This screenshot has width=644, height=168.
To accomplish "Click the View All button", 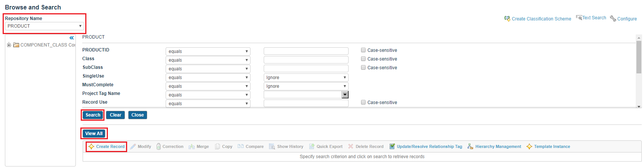I will coord(94,134).
